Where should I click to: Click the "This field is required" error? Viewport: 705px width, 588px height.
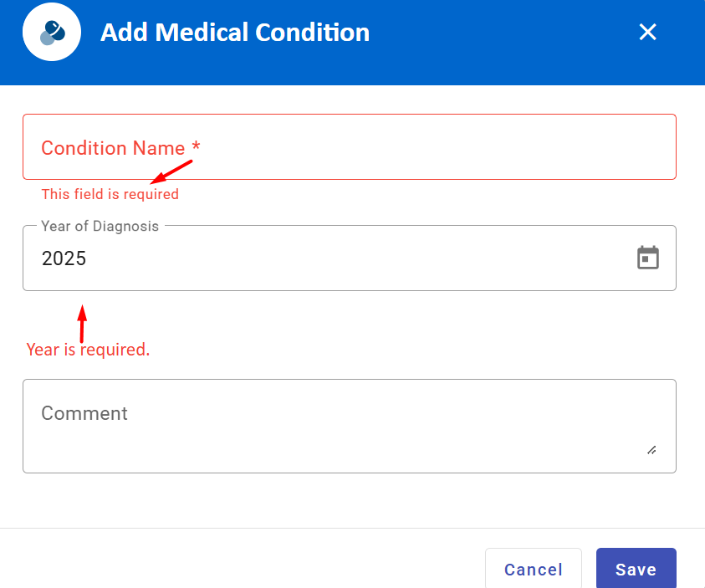tap(110, 194)
